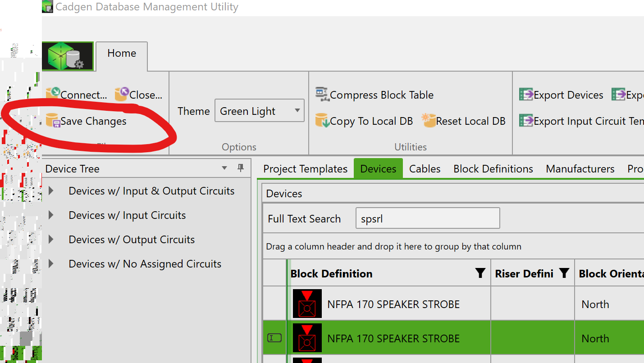Click the Reset Local DB icon
Screen dimensions: 644x363
tap(429, 120)
